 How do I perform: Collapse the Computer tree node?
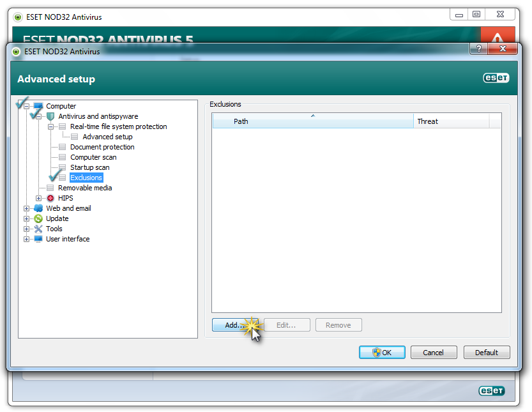pyautogui.click(x=26, y=106)
